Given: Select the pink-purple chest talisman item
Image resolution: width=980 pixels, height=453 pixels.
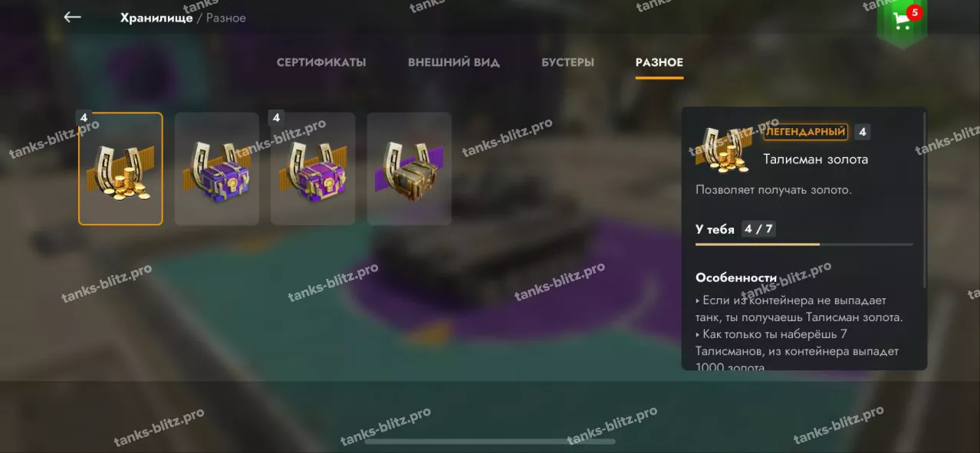Looking at the screenshot, I should [x=313, y=169].
